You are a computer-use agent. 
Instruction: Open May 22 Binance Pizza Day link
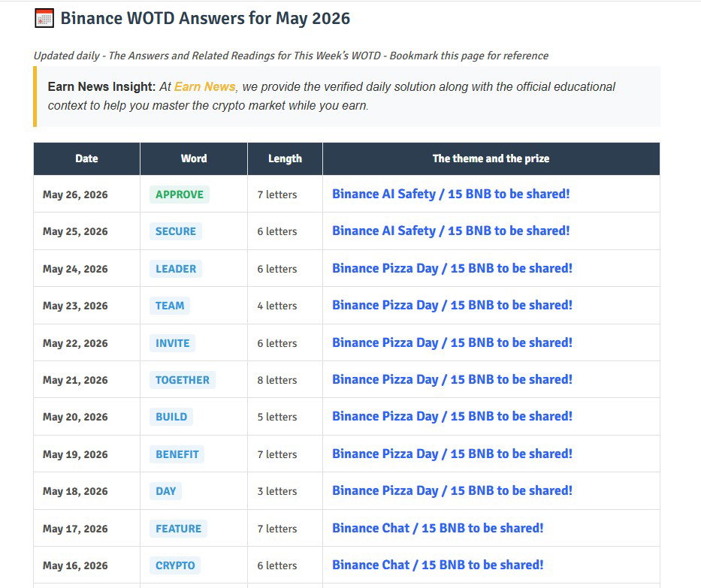452,342
